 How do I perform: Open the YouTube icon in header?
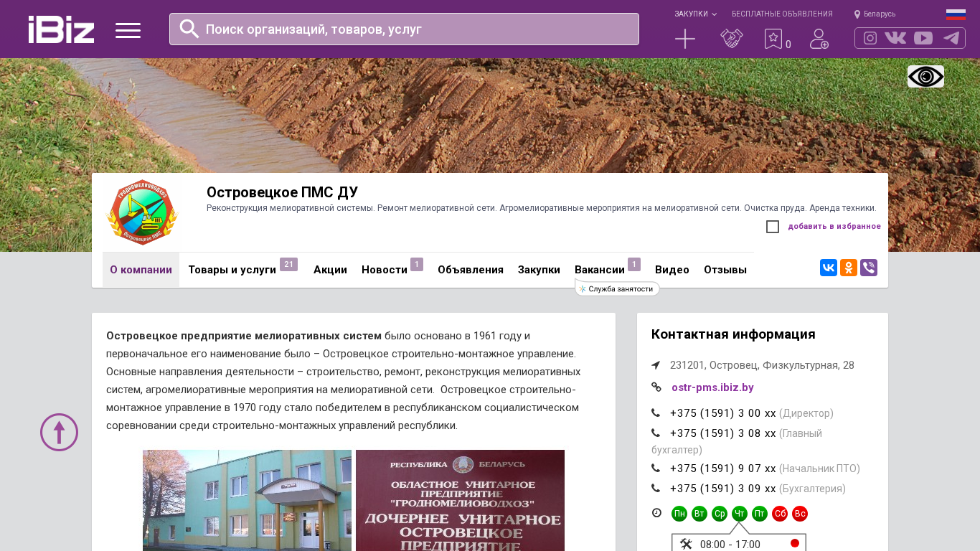pyautogui.click(x=923, y=38)
